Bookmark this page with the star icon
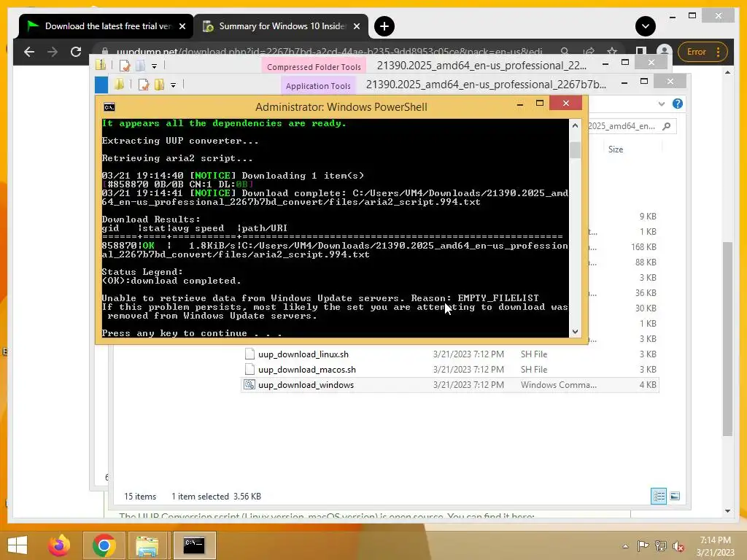This screenshot has height=560, width=747. tap(612, 52)
